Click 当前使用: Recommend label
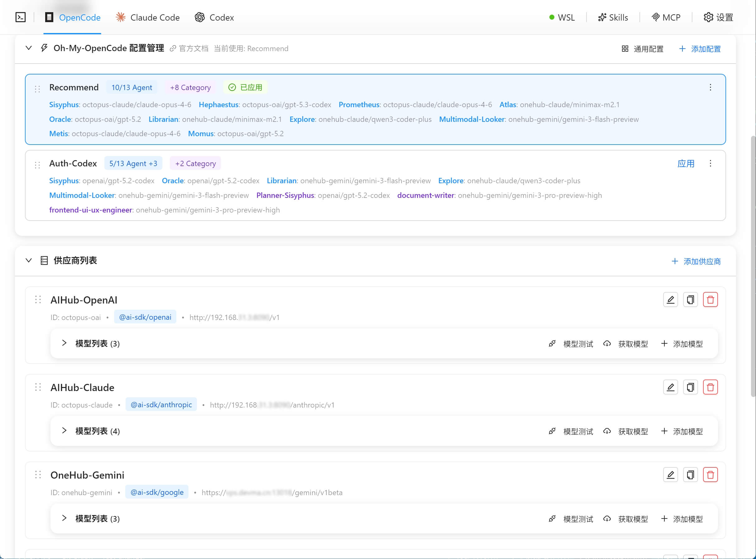Image resolution: width=756 pixels, height=559 pixels. coord(251,48)
